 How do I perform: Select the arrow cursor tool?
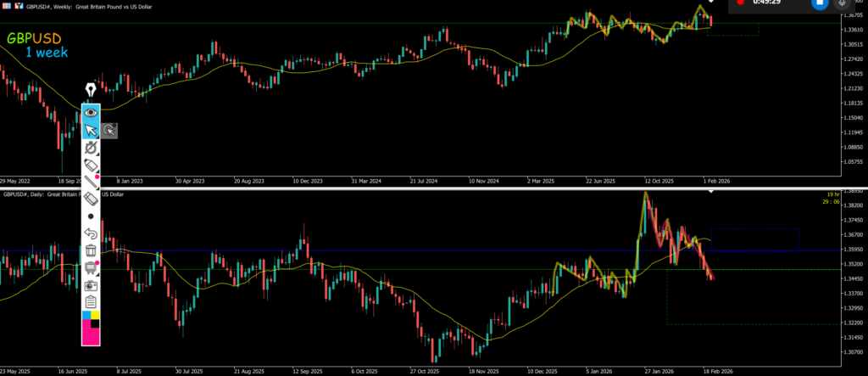[x=91, y=130]
